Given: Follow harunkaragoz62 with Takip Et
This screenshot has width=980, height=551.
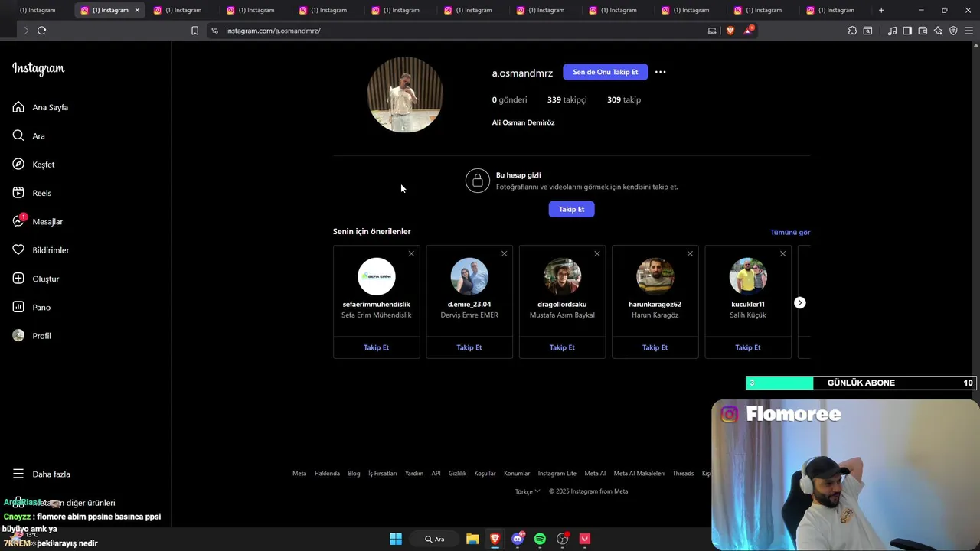Looking at the screenshot, I should click(655, 347).
